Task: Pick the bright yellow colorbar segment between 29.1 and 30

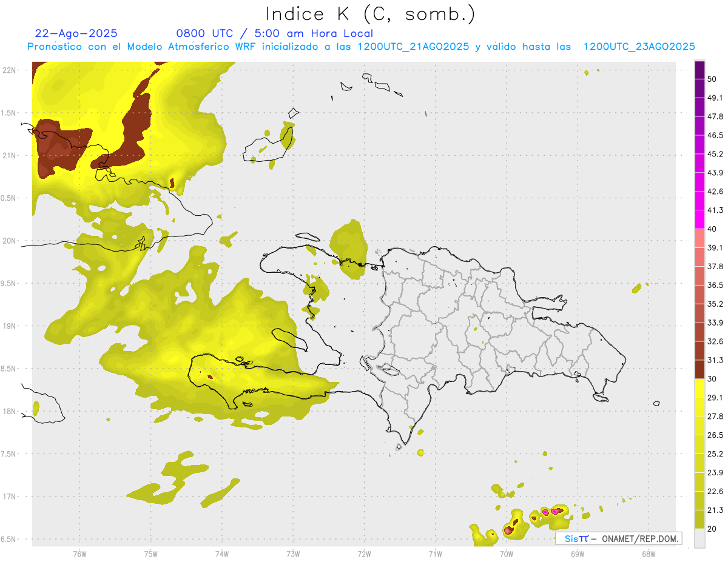Action: point(699,388)
